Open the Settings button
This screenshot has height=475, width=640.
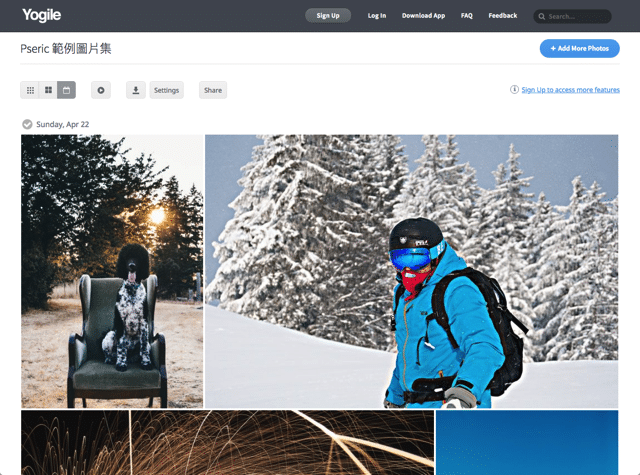[x=167, y=90]
